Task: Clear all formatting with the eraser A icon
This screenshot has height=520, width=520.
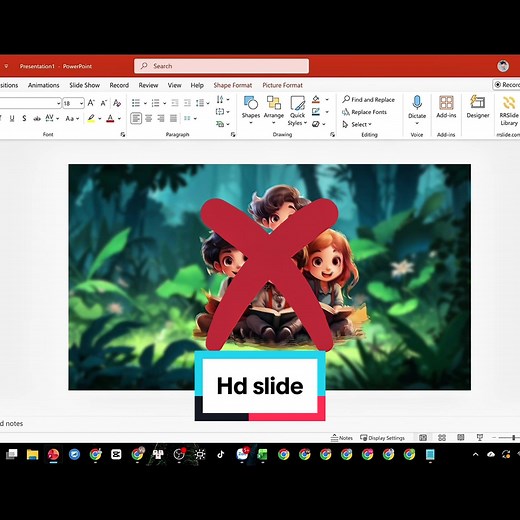Action: pyautogui.click(x=117, y=103)
